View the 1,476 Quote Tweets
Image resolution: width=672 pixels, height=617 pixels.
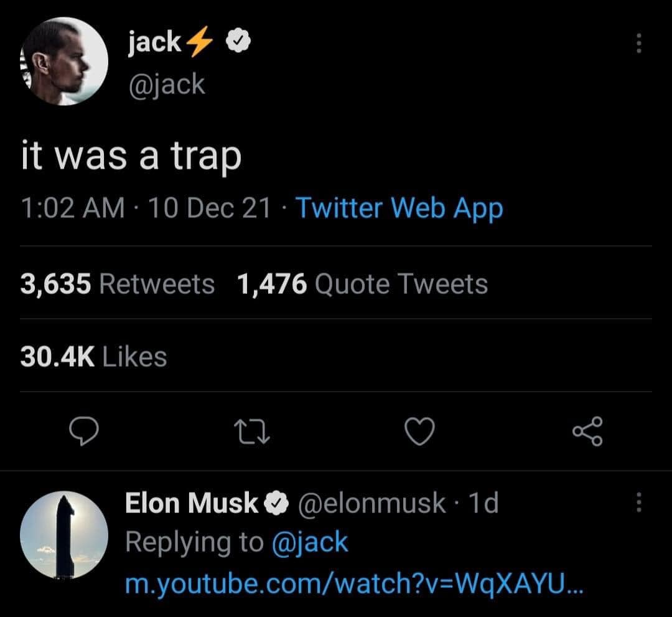tap(362, 284)
